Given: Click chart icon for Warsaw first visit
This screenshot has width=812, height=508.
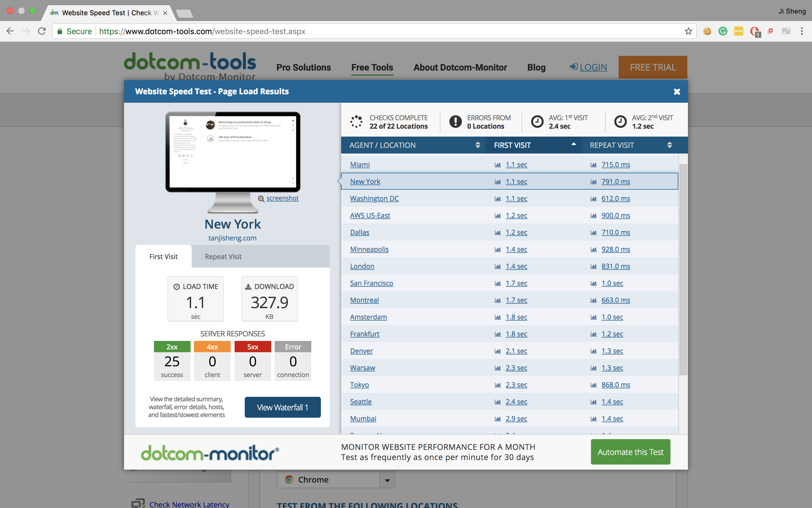Looking at the screenshot, I should tap(498, 368).
